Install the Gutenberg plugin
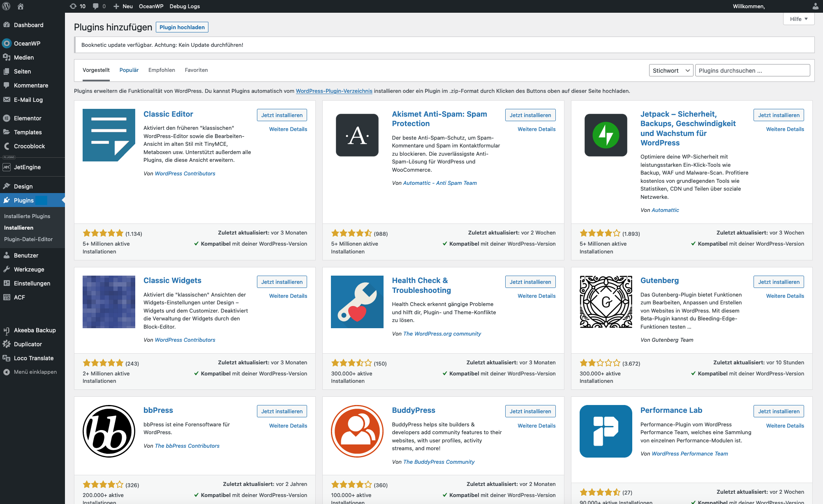The height and width of the screenshot is (504, 823). click(x=779, y=282)
